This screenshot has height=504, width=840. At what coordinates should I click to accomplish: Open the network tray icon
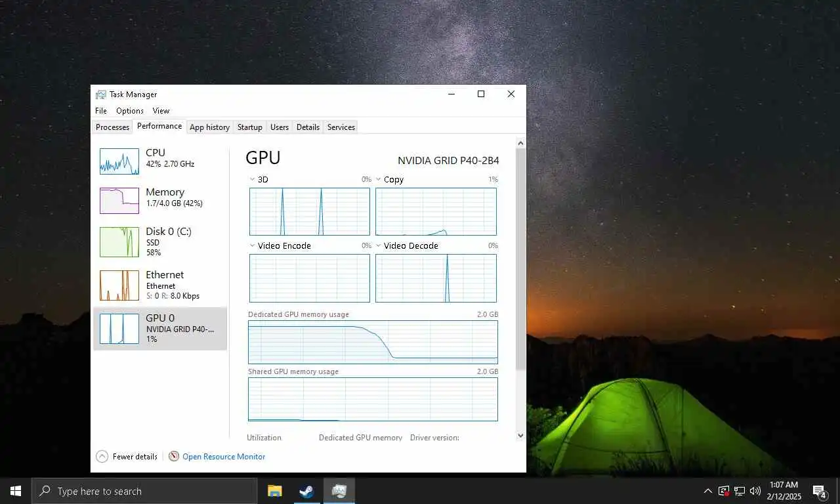tap(740, 491)
